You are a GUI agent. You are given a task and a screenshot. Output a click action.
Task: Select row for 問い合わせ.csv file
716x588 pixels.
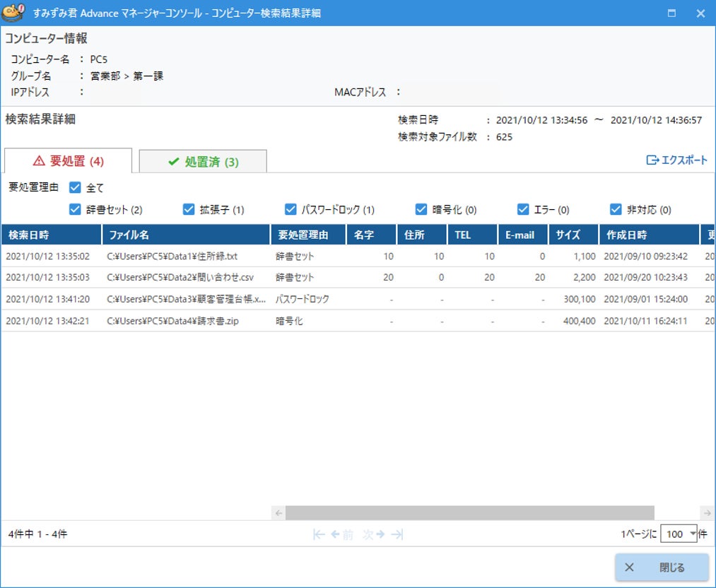358,277
